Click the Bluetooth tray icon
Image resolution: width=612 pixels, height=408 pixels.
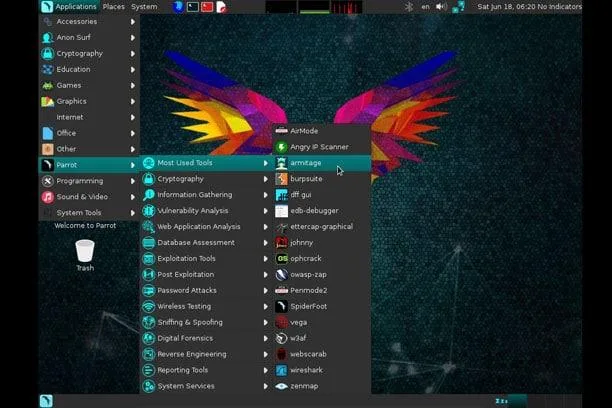pyautogui.click(x=409, y=7)
